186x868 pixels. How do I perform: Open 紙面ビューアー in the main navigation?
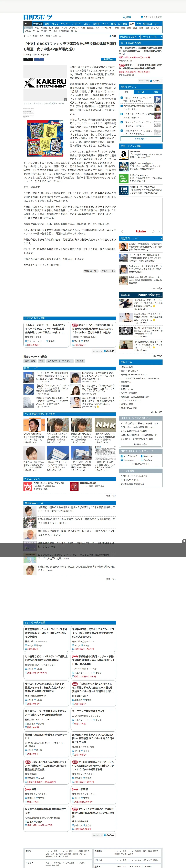click(x=151, y=24)
